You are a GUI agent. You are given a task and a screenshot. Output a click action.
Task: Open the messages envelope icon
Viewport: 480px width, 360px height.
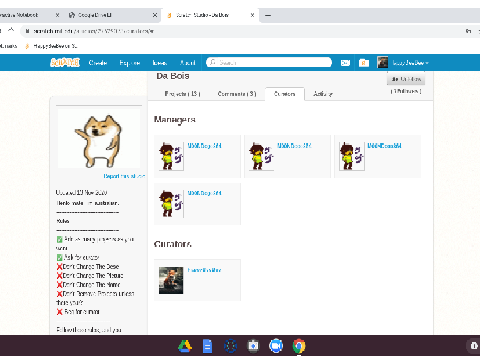click(x=345, y=63)
